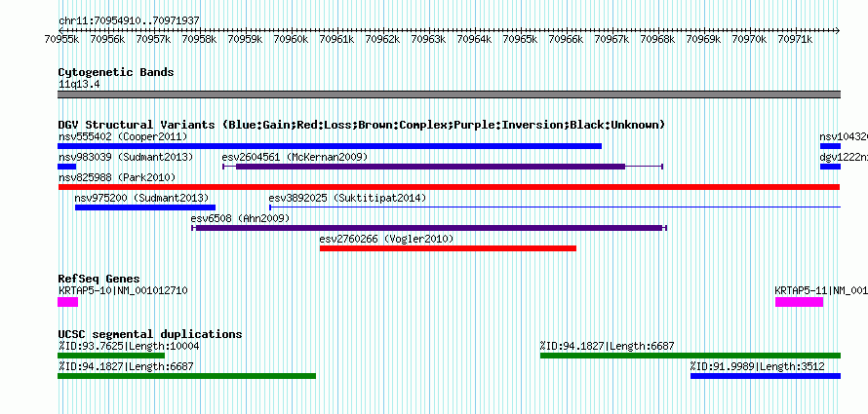868x414 pixels.
Task: Select %ID:91.9989|Length:3512 label
Action: (757, 366)
